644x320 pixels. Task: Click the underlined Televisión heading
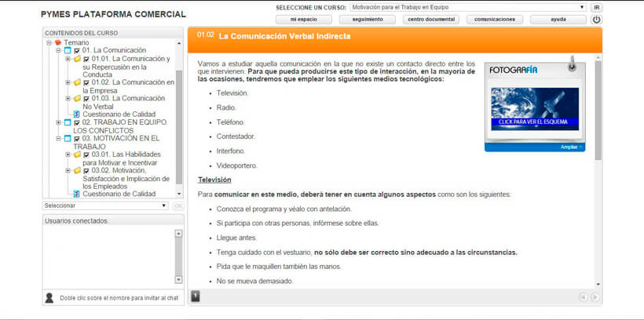(x=214, y=180)
